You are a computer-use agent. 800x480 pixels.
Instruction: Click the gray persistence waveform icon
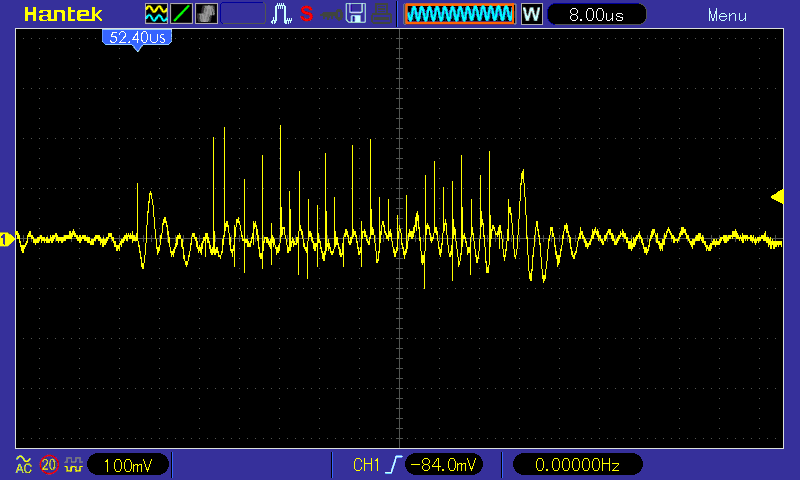tap(206, 14)
